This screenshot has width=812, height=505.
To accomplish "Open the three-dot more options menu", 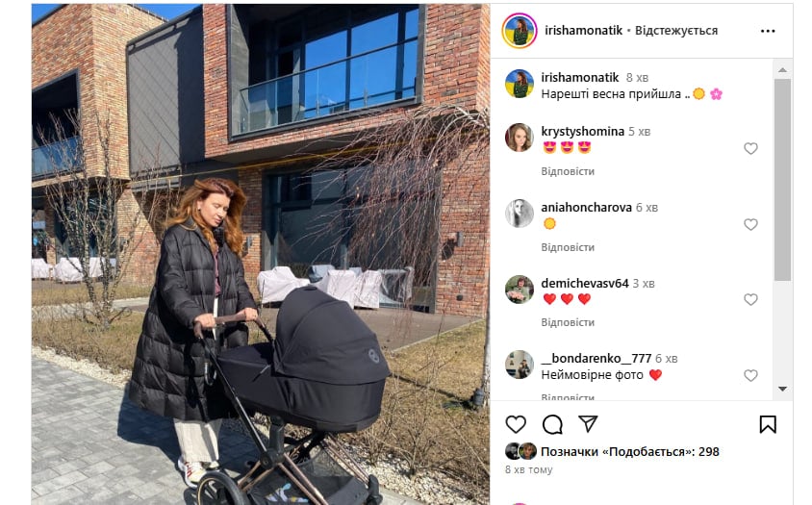I will click(x=768, y=31).
